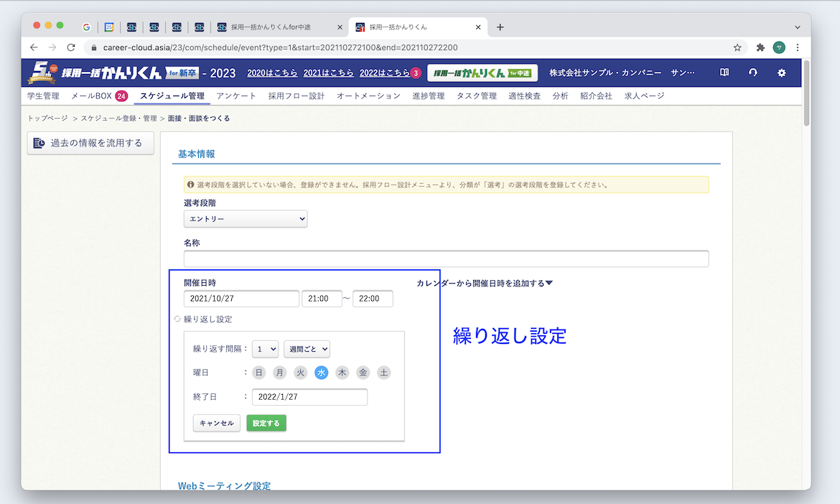Open the manual book icon in the header
The image size is (840, 504).
point(724,73)
